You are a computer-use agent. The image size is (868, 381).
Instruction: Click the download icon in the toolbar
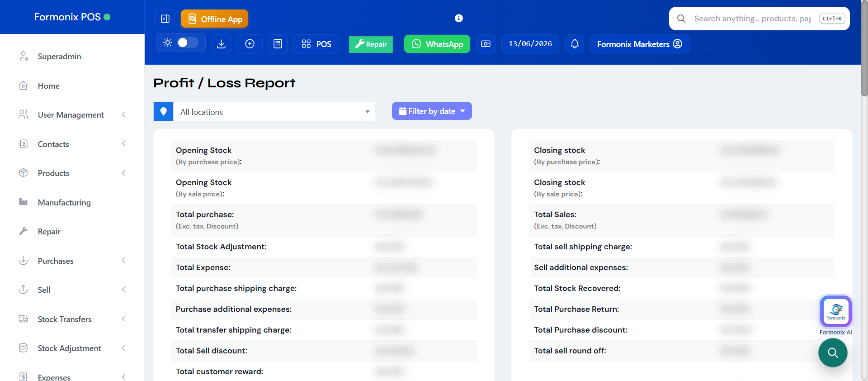click(x=222, y=44)
